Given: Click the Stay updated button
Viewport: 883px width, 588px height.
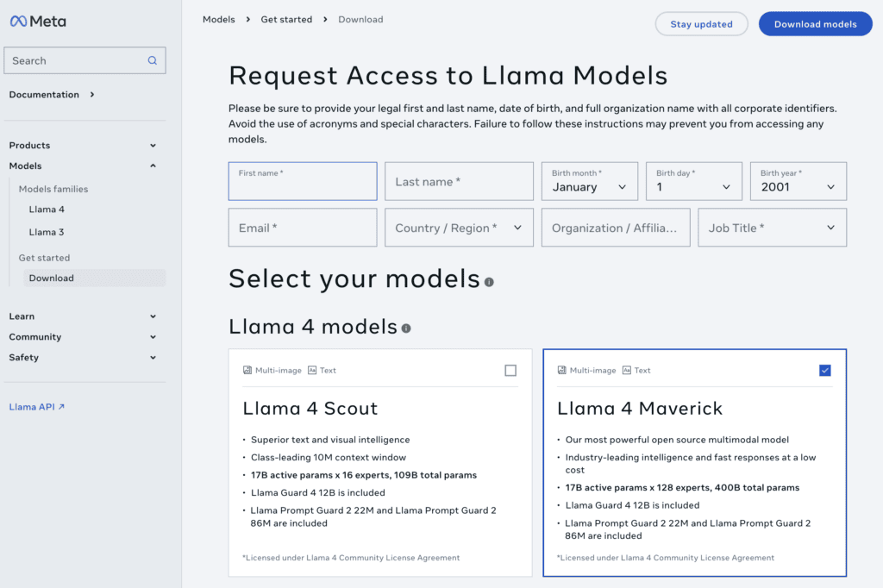Looking at the screenshot, I should [x=701, y=23].
